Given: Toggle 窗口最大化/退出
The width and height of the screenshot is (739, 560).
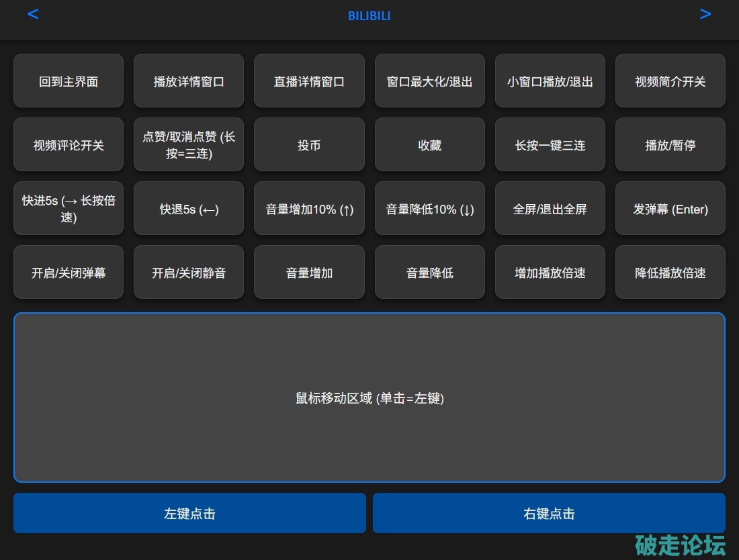Looking at the screenshot, I should pos(429,81).
